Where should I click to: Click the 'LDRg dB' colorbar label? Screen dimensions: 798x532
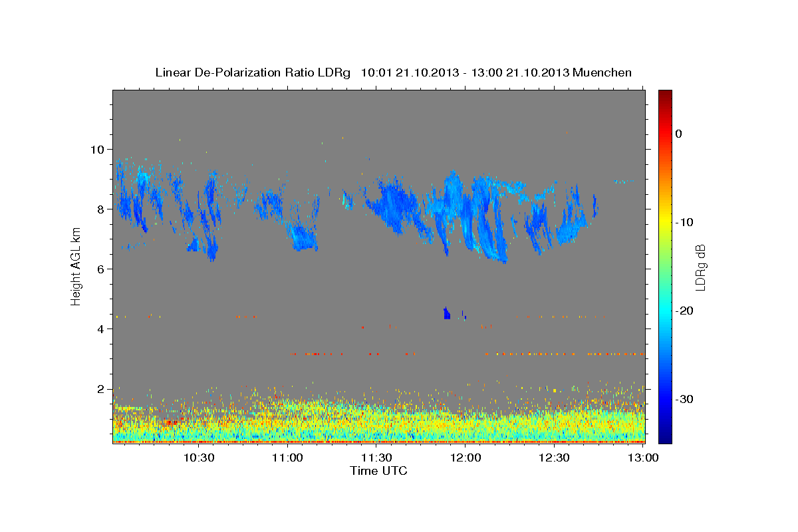(x=700, y=267)
